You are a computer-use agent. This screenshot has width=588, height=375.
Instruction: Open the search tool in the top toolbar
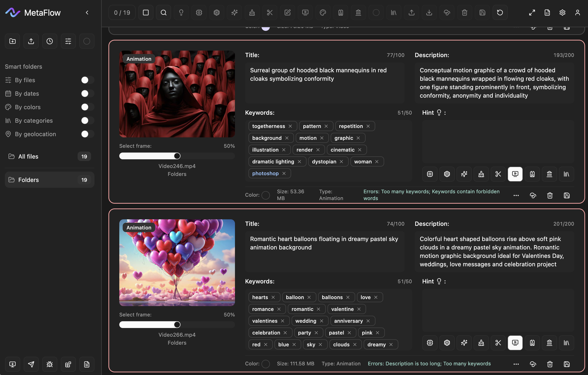coord(163,13)
